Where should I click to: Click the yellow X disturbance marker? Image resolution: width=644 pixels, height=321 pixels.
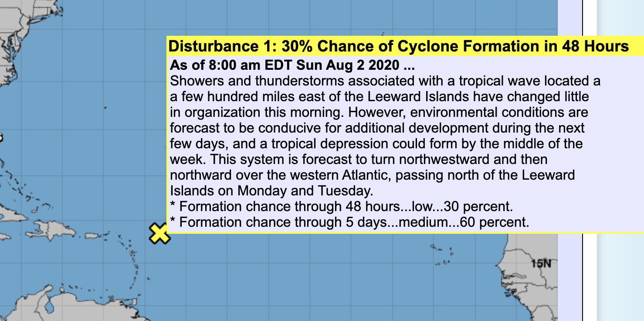point(159,234)
